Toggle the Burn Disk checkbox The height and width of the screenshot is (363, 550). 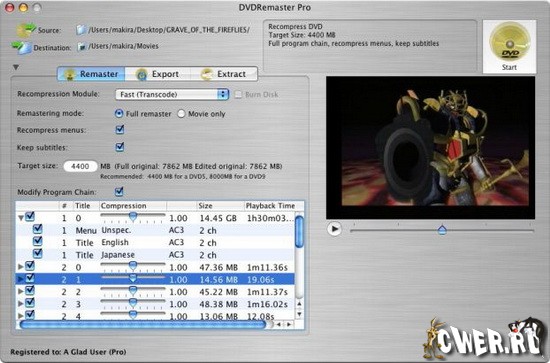[x=238, y=94]
